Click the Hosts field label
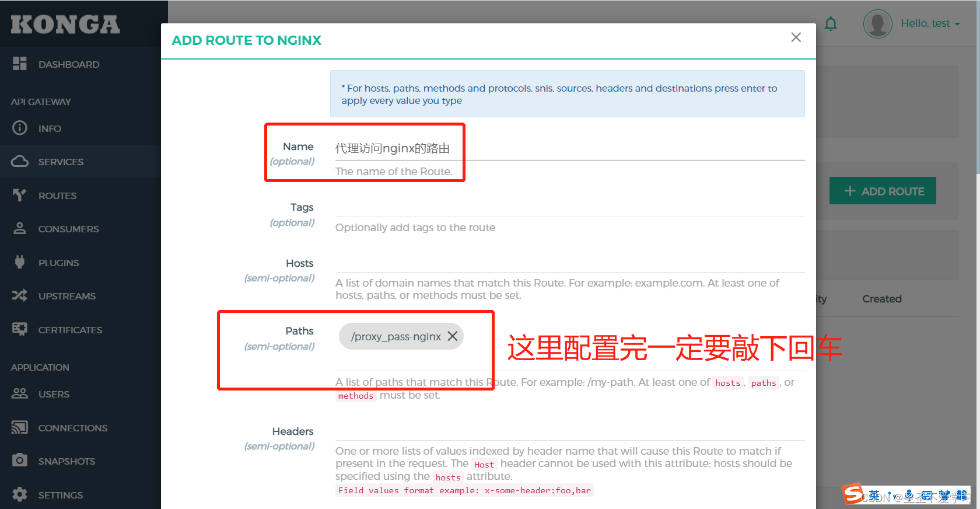980x509 pixels. click(300, 263)
